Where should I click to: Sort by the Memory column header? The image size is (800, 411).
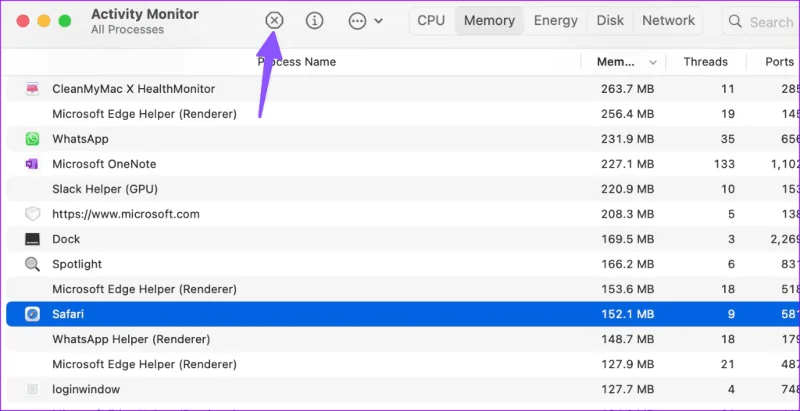point(616,62)
